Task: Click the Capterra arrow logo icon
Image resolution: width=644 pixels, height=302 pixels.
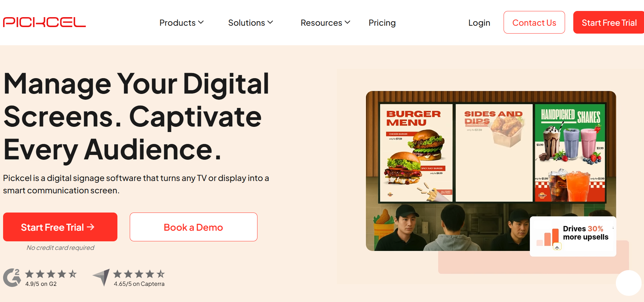Action: coord(101,277)
